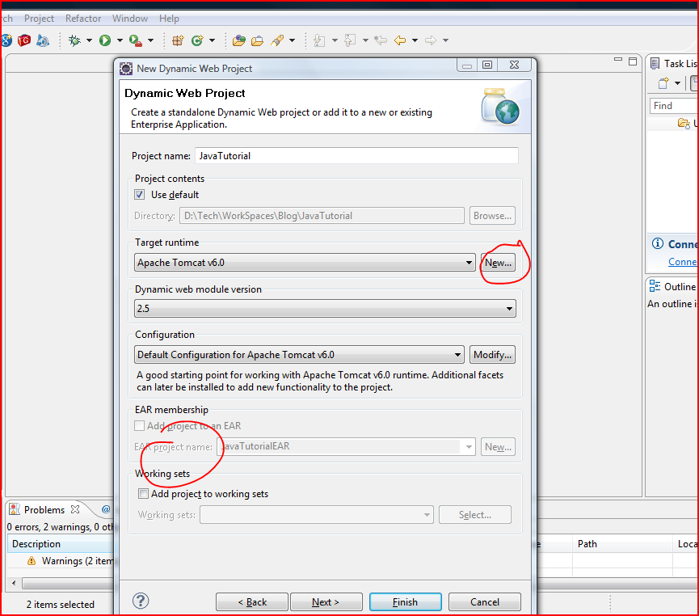Click the Run External Tools icon

pyautogui.click(x=135, y=40)
